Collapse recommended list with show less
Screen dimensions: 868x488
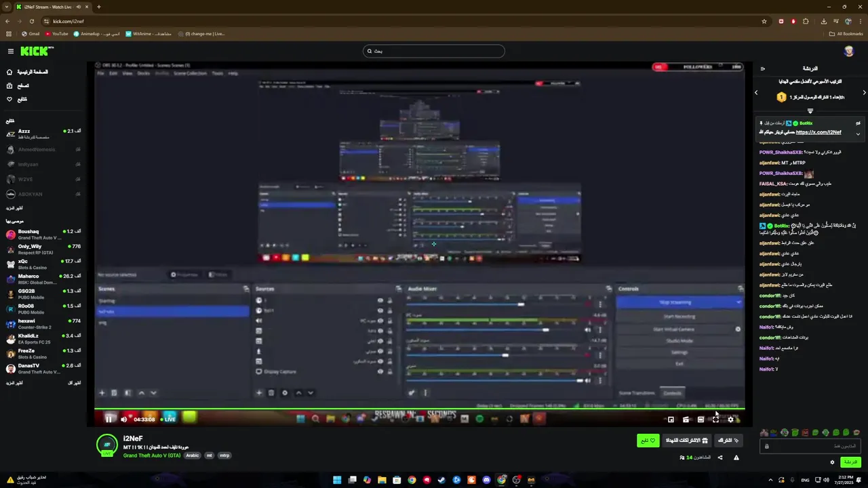pos(75,383)
